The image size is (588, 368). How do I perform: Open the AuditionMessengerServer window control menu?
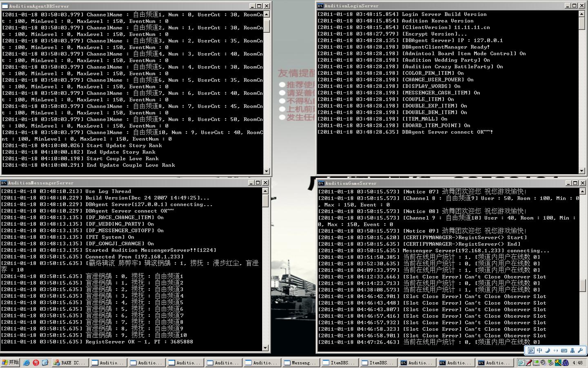pyautogui.click(x=4, y=183)
